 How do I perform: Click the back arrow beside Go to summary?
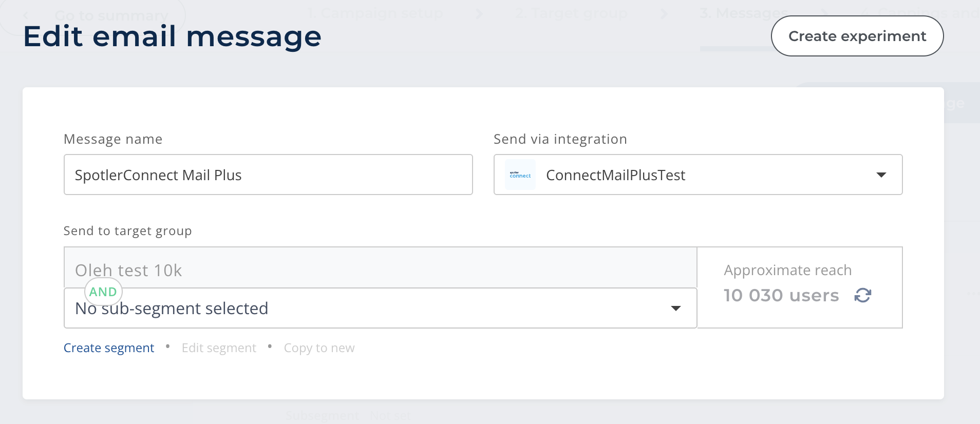26,15
